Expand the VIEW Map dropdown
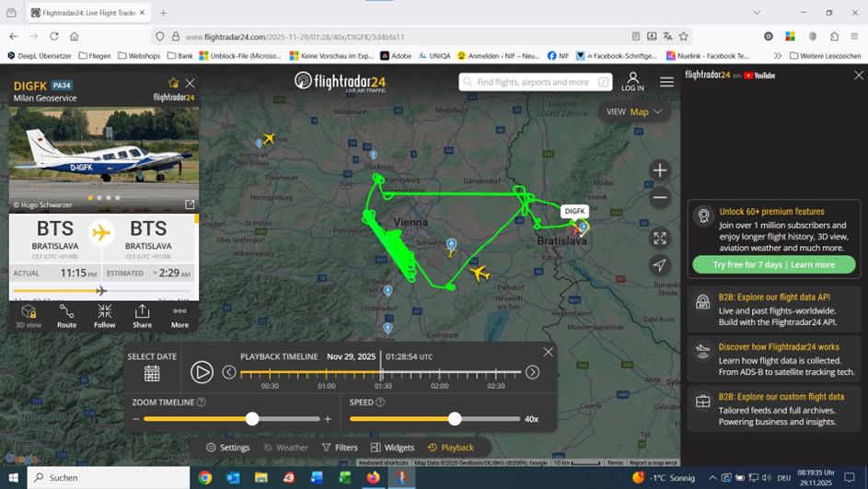This screenshot has height=489, width=868. coord(634,111)
